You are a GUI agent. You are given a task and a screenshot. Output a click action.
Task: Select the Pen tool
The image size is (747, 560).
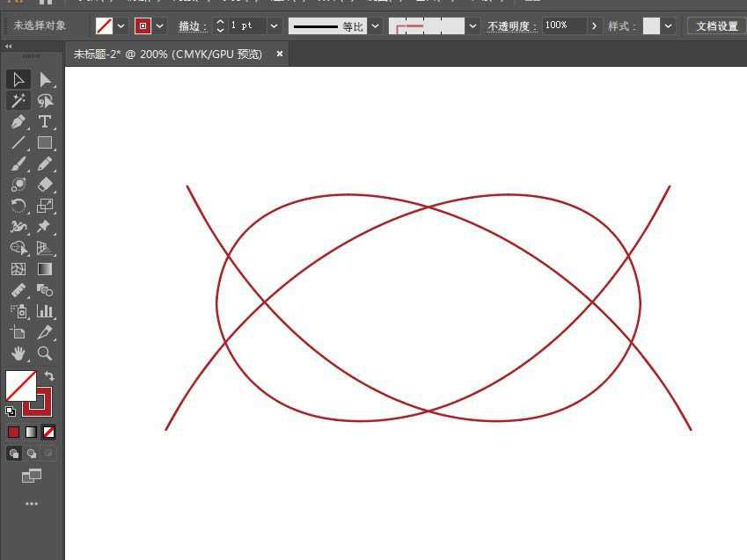point(19,121)
